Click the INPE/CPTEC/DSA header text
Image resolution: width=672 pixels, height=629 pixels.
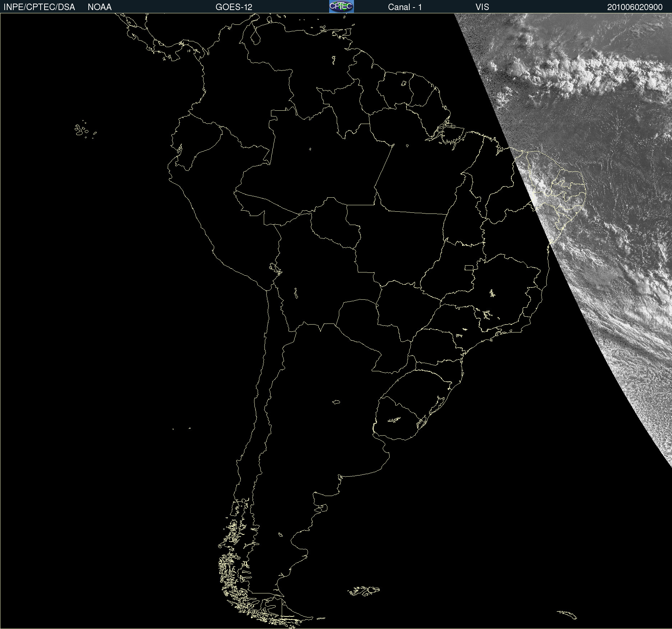point(39,7)
